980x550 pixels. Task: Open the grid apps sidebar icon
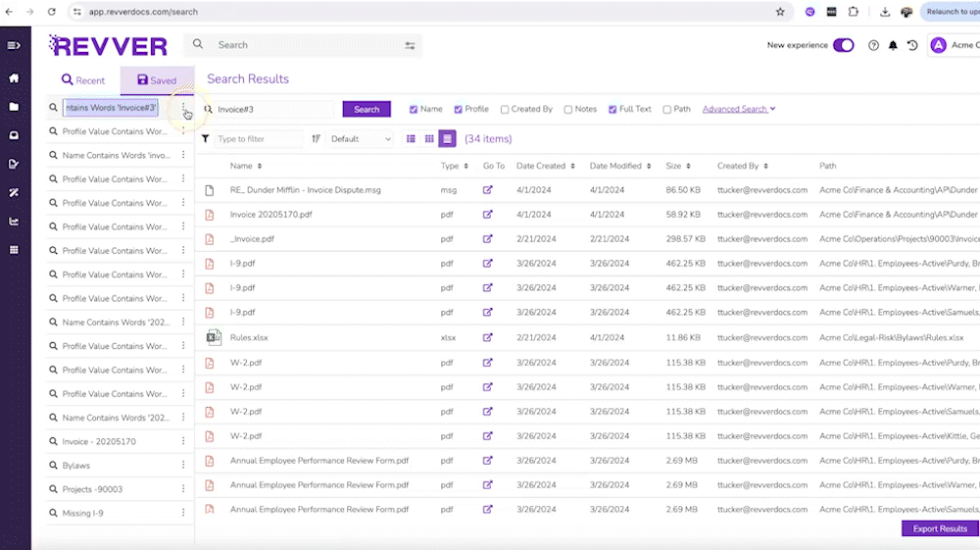coord(14,250)
